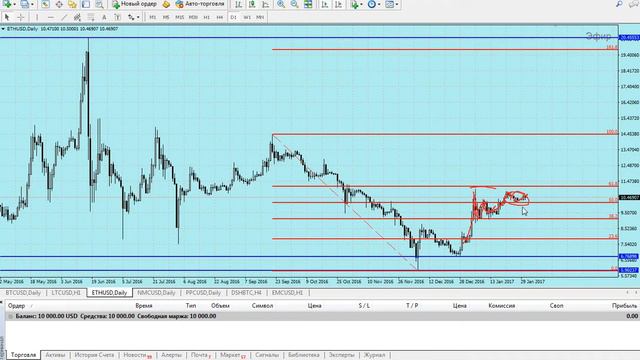Click the new chart icon
Screen dimensions: 640x360
point(7,4)
